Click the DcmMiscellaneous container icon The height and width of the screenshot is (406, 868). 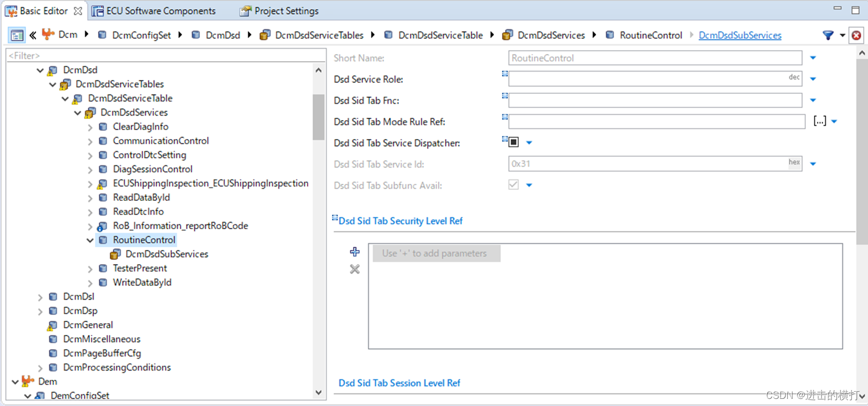coord(53,339)
